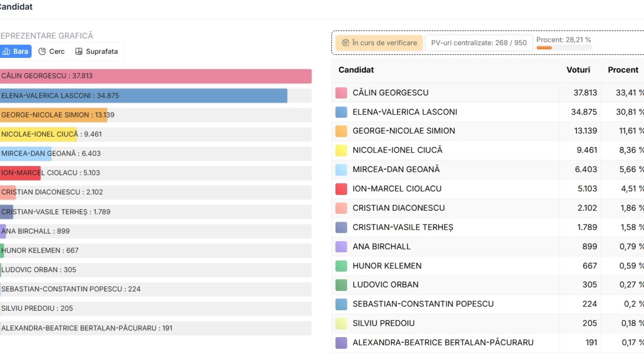Click the orange swatch for George-Nicolae Simion

[x=341, y=131]
